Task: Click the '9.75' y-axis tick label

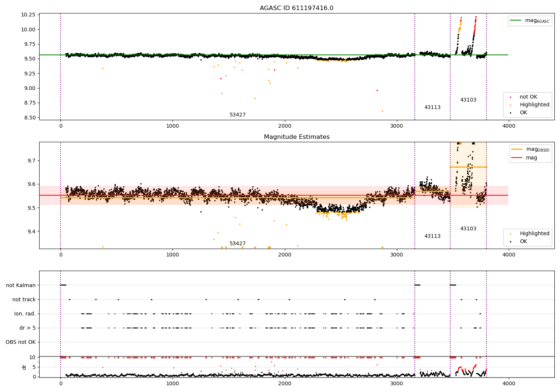Action: click(30, 44)
